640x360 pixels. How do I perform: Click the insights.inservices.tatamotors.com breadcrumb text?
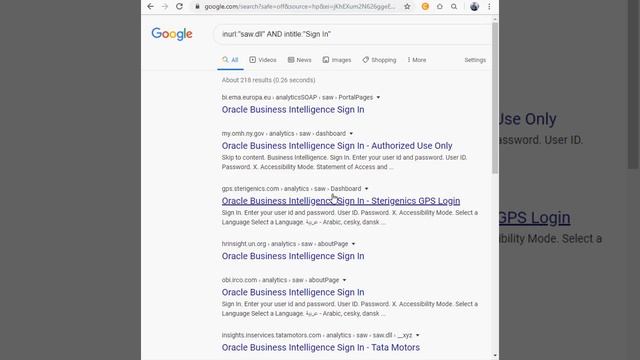click(x=317, y=335)
